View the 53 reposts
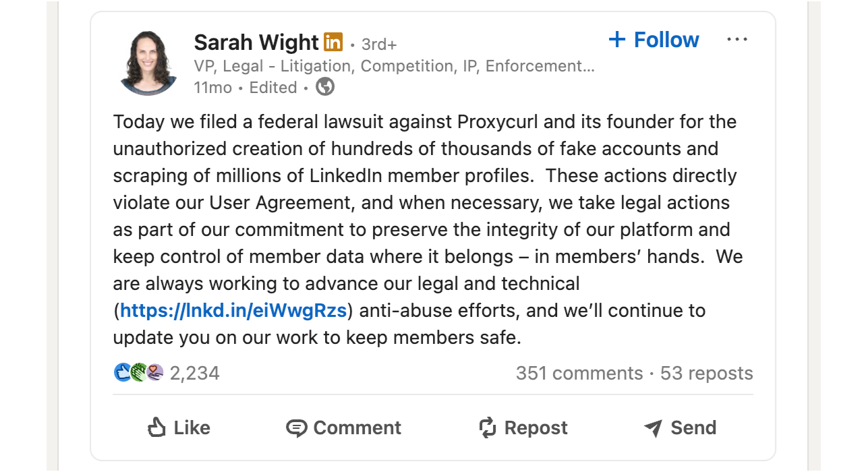The width and height of the screenshot is (868, 472). pos(706,374)
